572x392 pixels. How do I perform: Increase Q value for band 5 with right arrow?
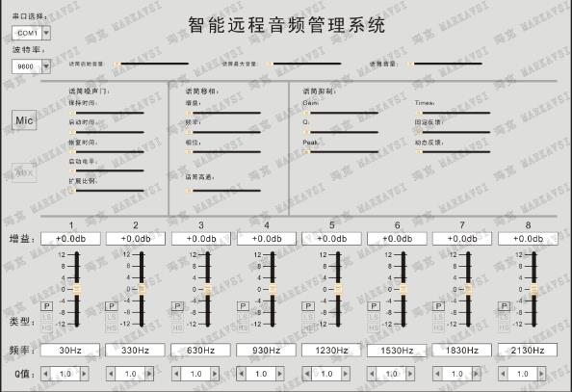tap(346, 374)
